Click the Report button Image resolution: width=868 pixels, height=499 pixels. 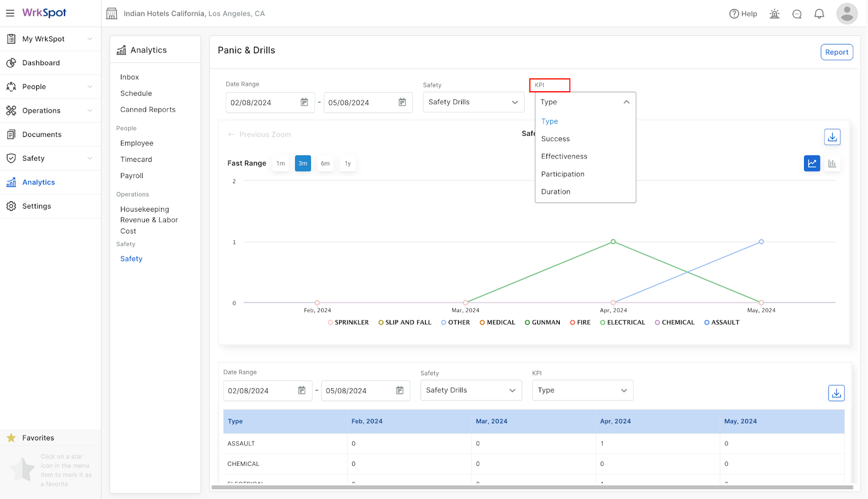(x=837, y=52)
